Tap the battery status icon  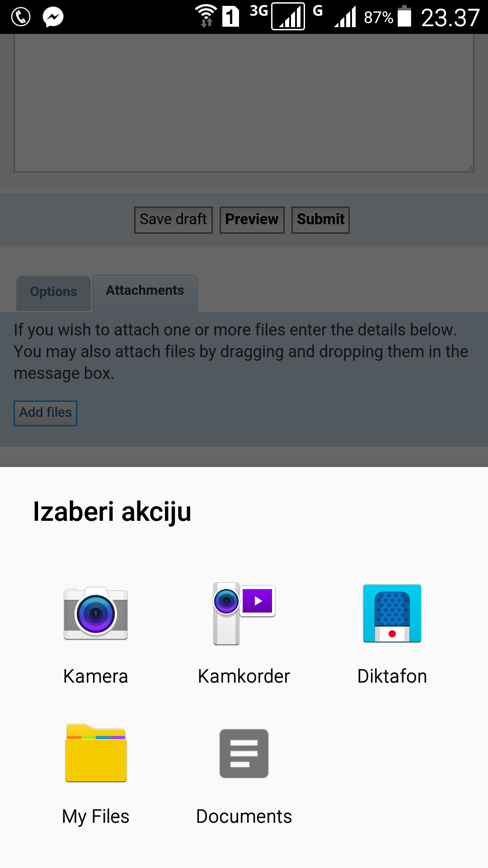pos(404,16)
